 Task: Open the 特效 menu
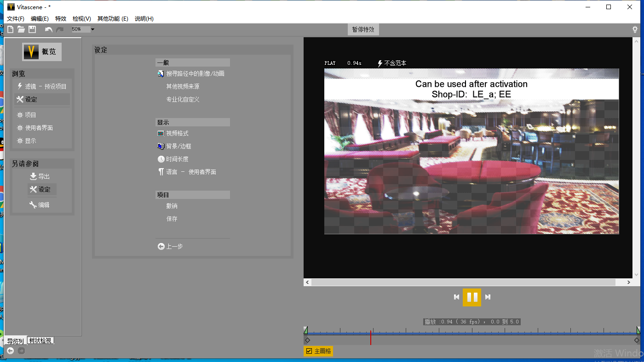[x=61, y=19]
